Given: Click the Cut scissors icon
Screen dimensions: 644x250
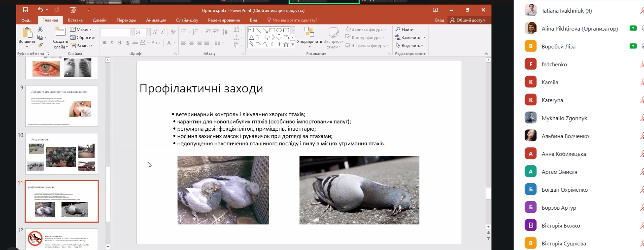Looking at the screenshot, I should (x=40, y=29).
